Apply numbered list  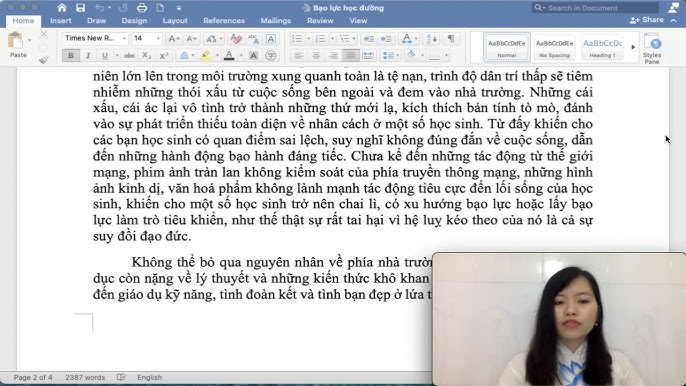(321, 39)
